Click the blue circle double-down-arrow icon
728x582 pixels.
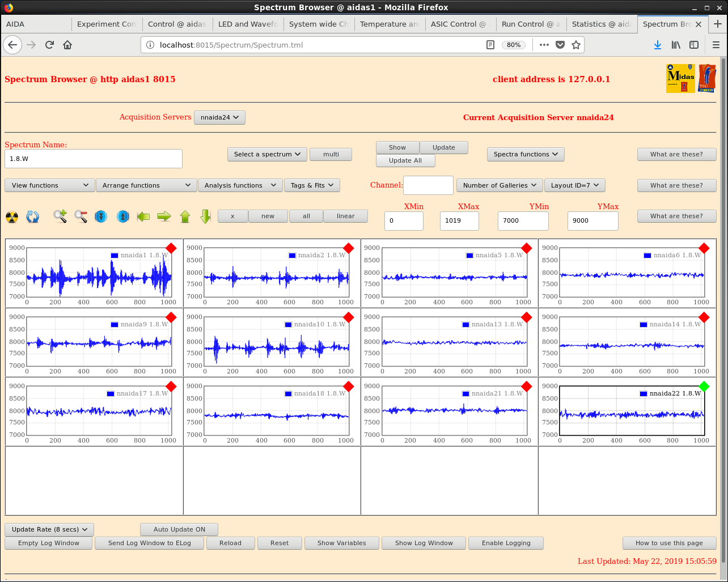[x=101, y=216]
